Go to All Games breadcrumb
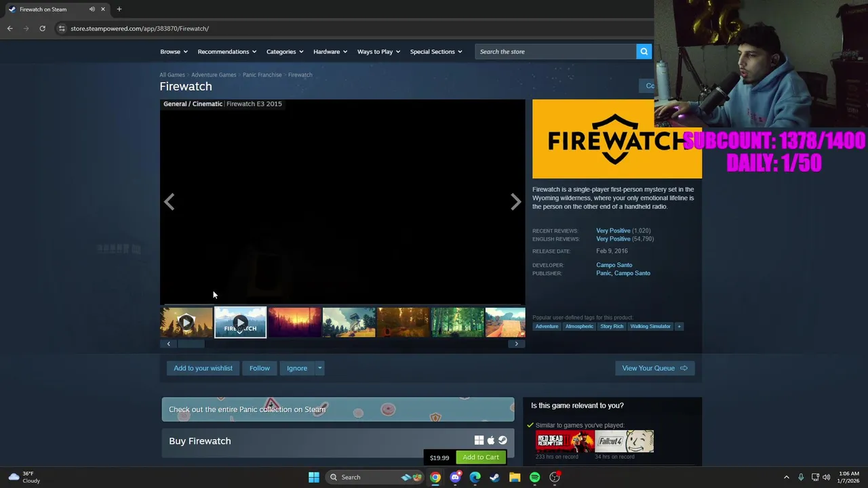868x488 pixels. click(x=172, y=75)
